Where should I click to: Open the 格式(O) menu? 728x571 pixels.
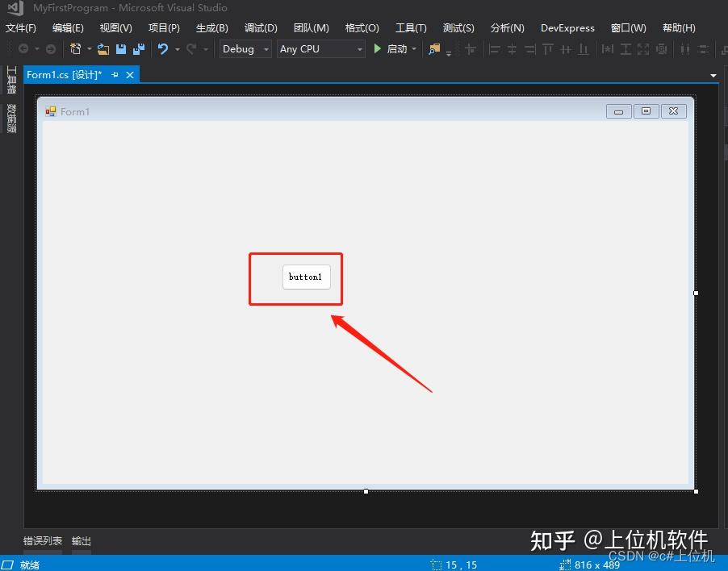(x=362, y=28)
